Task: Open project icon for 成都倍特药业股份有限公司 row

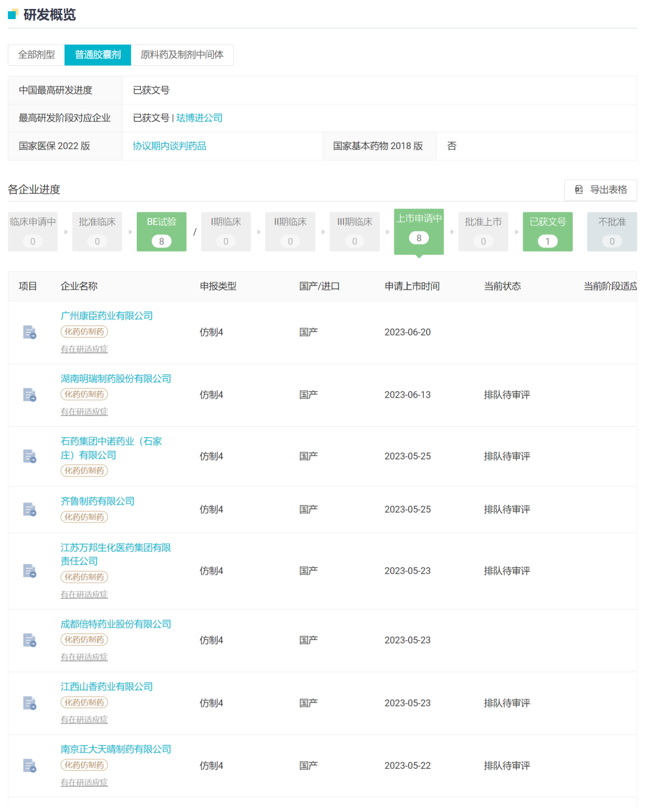Action: [x=29, y=640]
